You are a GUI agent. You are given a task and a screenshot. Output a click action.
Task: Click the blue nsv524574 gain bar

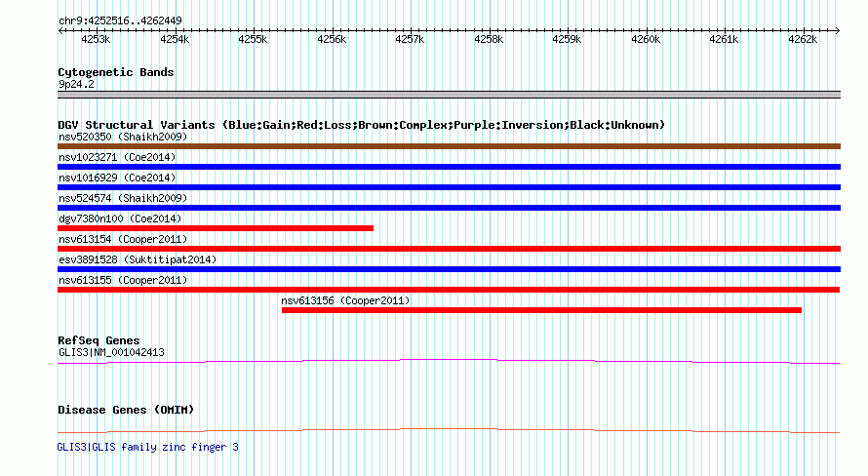(449, 208)
